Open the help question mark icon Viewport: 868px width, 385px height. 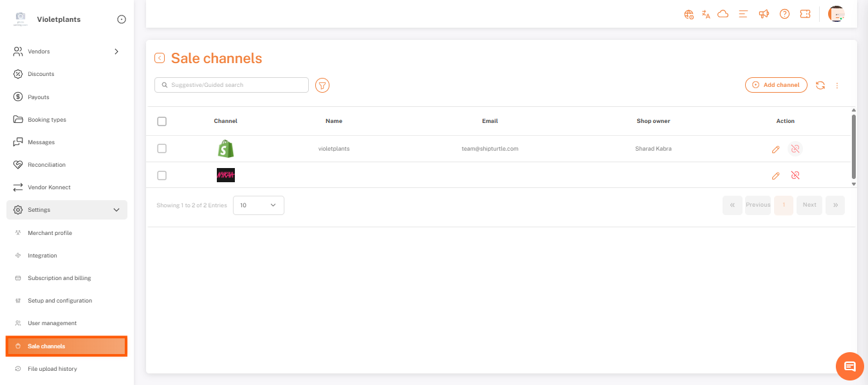[x=784, y=14]
